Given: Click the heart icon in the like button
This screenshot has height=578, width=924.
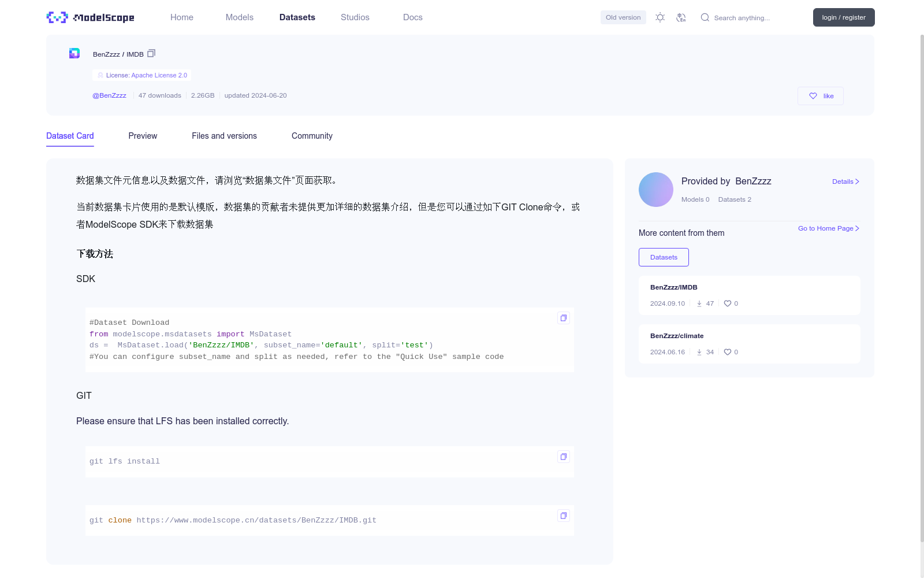Looking at the screenshot, I should [813, 96].
